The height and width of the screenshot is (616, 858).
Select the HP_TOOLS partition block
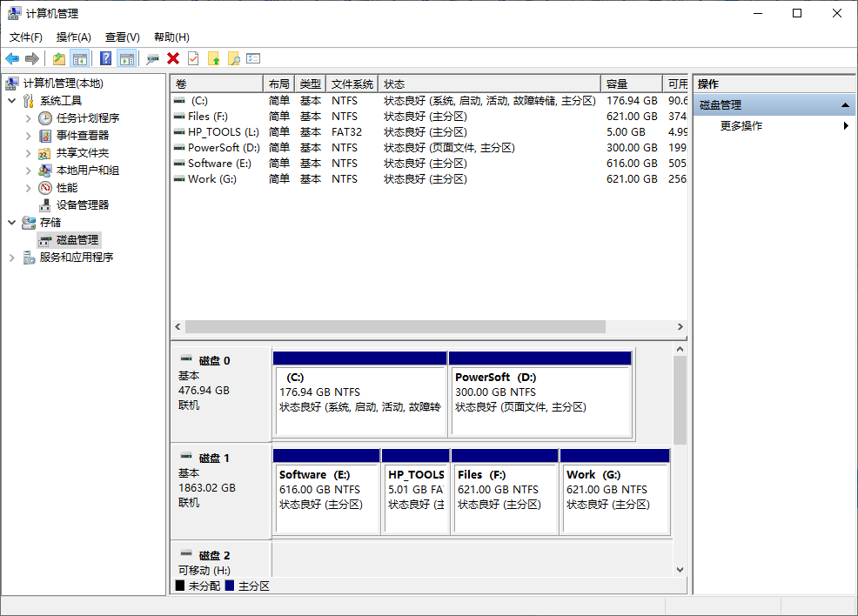[x=416, y=492]
